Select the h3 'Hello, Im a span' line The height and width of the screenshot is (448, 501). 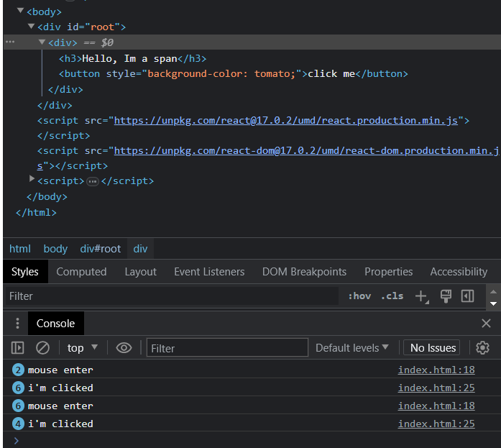[x=132, y=58]
